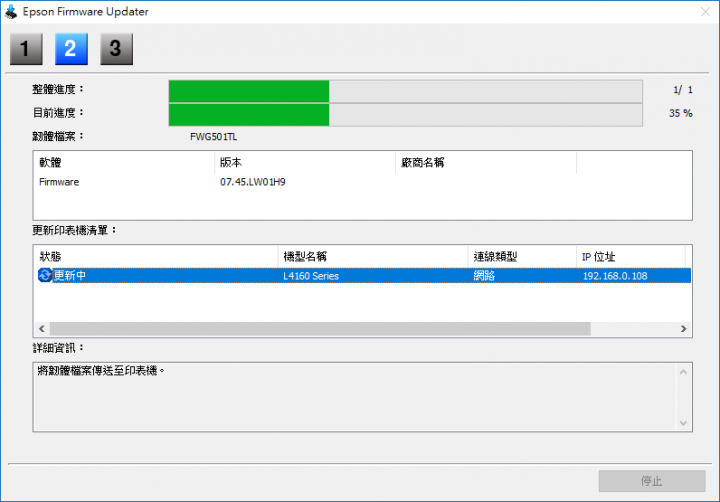Click the 詳細資訊 label

pos(58,348)
